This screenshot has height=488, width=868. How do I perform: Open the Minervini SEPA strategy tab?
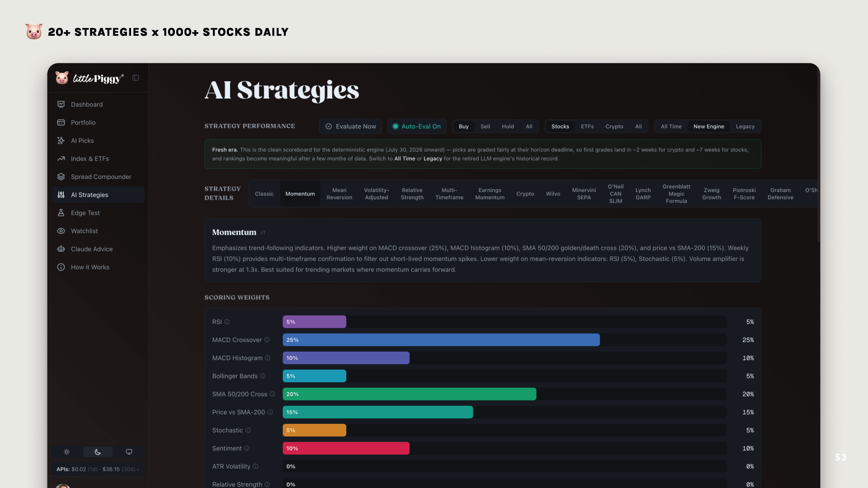click(584, 194)
